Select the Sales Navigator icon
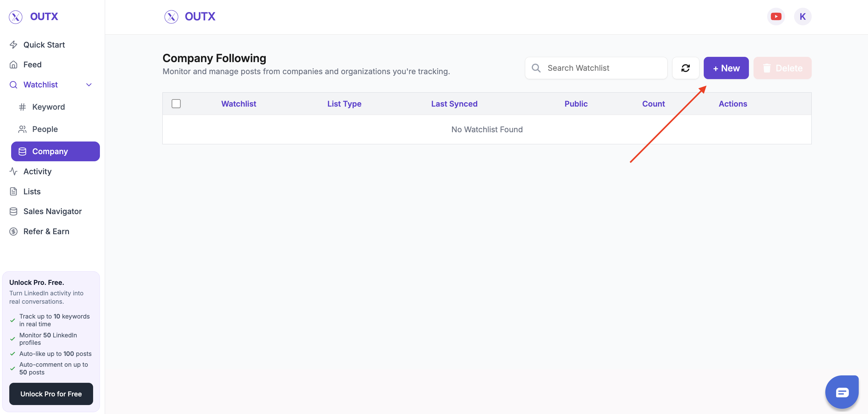Image resolution: width=868 pixels, height=414 pixels. [x=13, y=211]
